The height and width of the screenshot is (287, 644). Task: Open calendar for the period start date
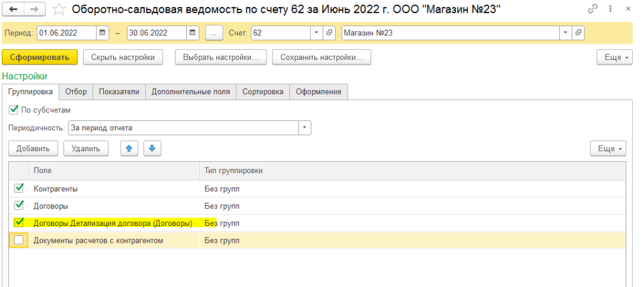point(103,33)
